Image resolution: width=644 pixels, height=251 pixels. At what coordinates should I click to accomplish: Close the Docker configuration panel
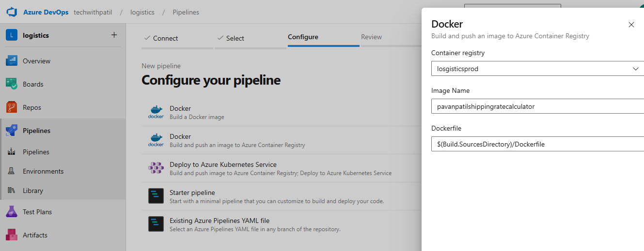[631, 25]
